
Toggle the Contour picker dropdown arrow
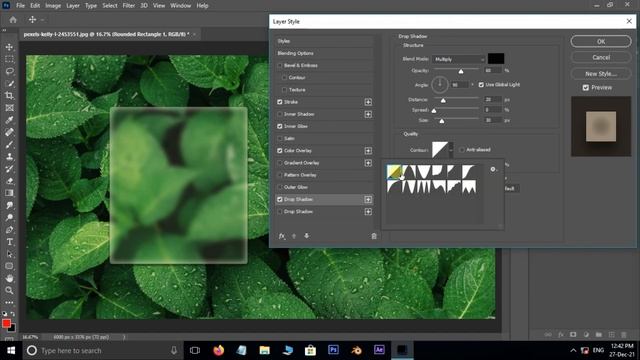pos(451,150)
